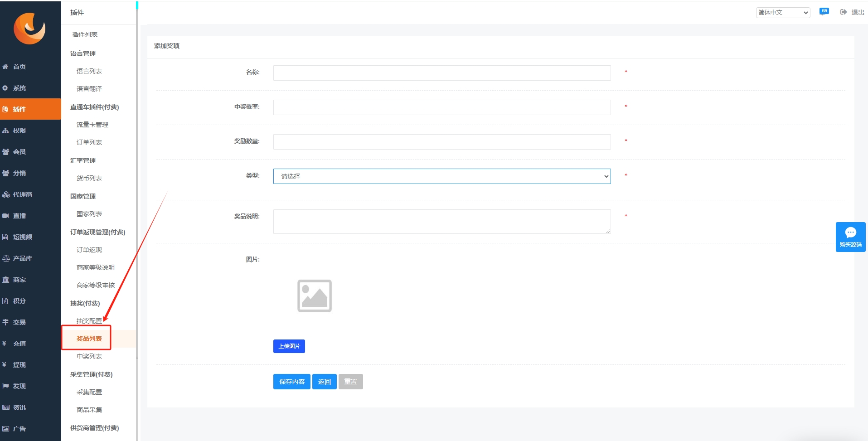Image resolution: width=868 pixels, height=441 pixels.
Task: Focus the 奖品说明 text area
Action: (x=442, y=222)
